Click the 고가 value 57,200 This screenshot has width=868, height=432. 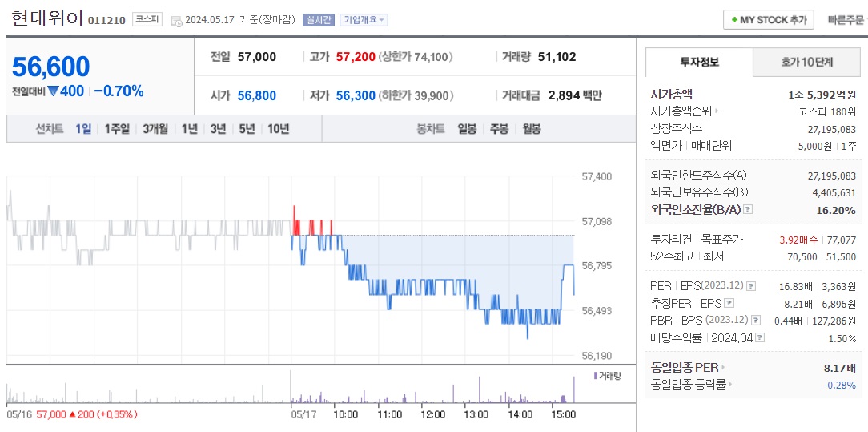click(356, 56)
